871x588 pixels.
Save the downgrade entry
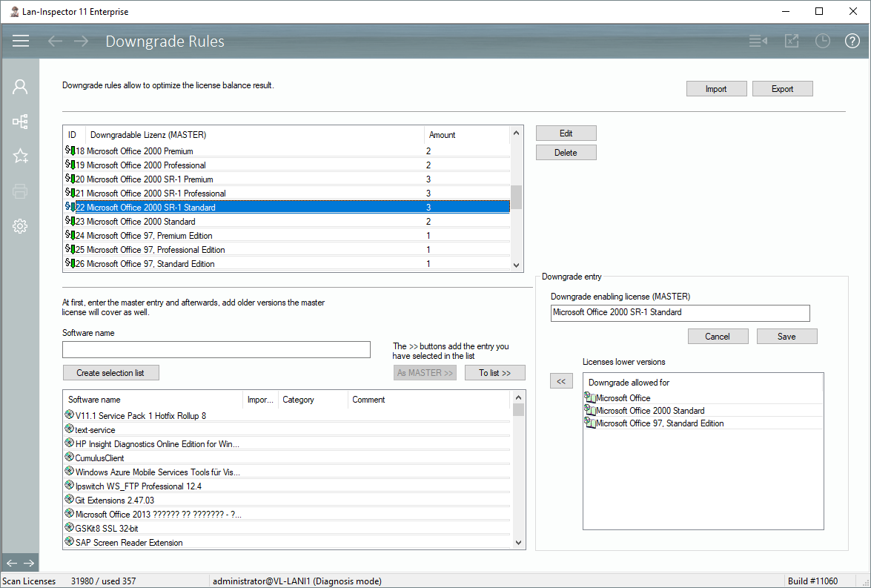786,337
